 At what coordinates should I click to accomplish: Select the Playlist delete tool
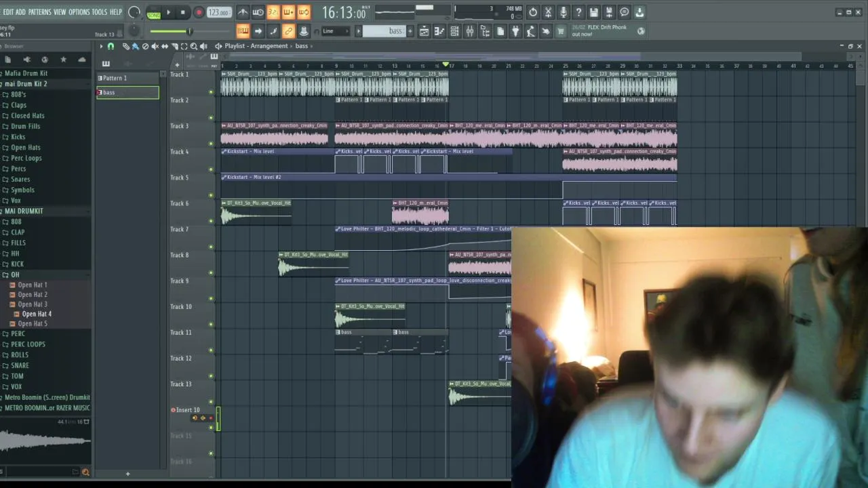(x=145, y=46)
